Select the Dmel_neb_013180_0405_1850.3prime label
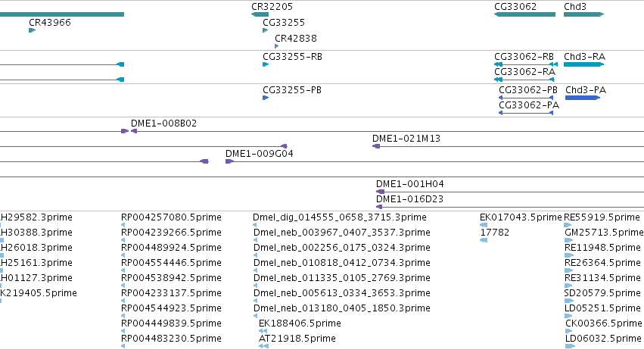 (x=342, y=308)
